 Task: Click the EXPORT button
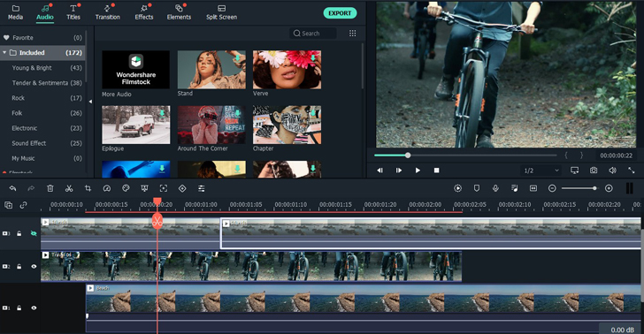[340, 13]
